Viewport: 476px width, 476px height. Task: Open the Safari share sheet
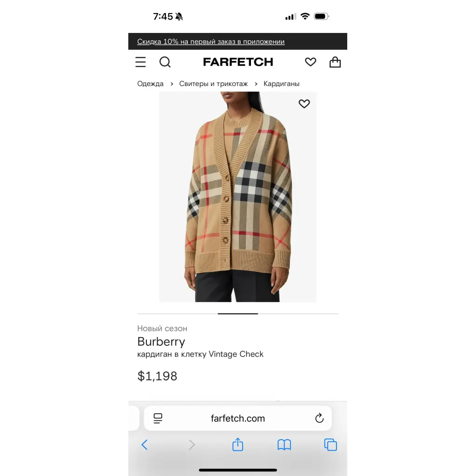pos(238,444)
